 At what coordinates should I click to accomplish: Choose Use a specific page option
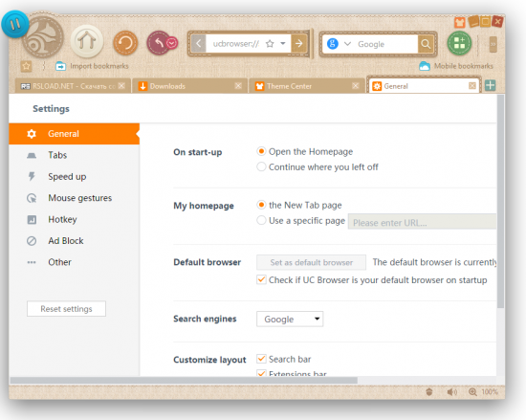pos(261,220)
